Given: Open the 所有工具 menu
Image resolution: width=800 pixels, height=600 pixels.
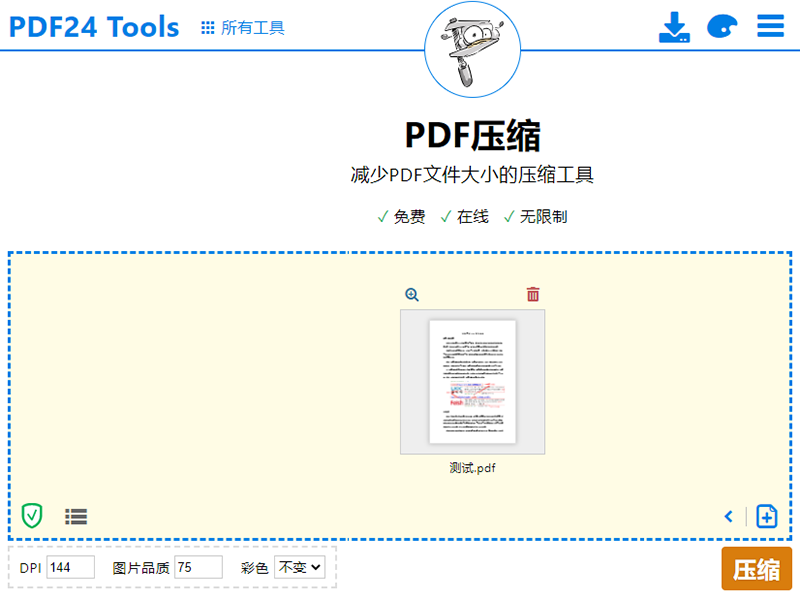Looking at the screenshot, I should tap(243, 28).
